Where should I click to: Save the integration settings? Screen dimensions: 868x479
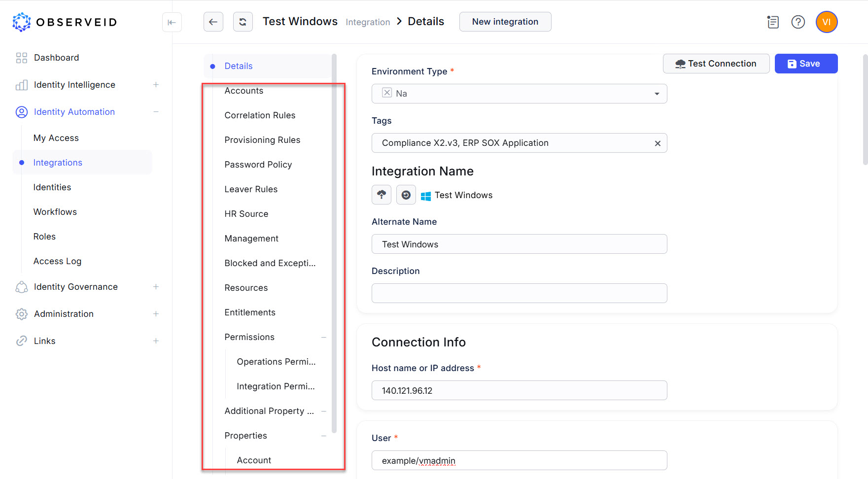[x=805, y=63]
